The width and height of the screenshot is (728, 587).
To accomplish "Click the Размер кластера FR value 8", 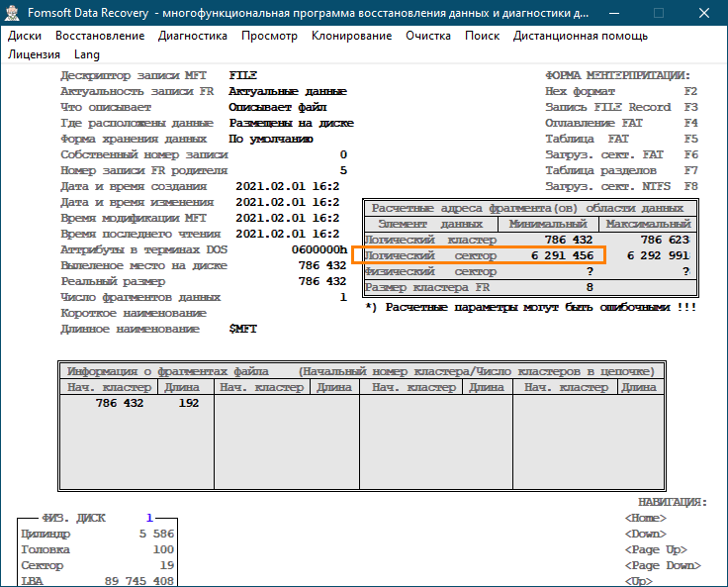I will 590,287.
